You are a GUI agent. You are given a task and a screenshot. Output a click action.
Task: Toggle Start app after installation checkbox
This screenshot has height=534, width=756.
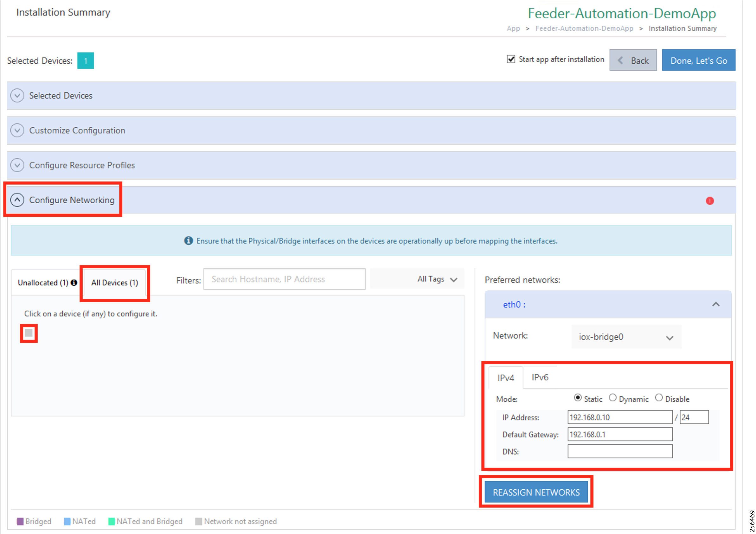pyautogui.click(x=511, y=59)
